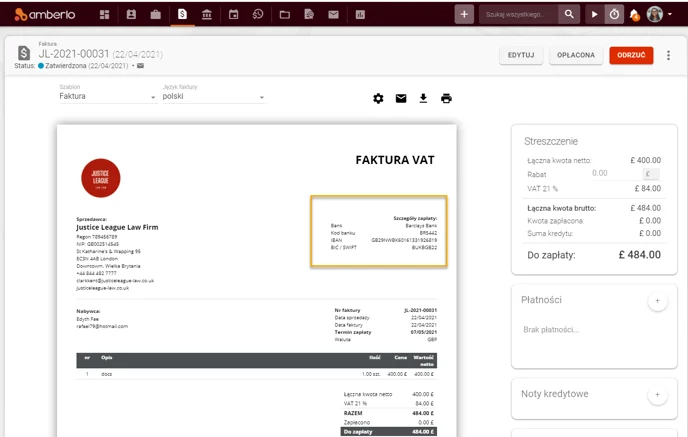
Task: Click the EDYTUJ button
Action: (521, 55)
